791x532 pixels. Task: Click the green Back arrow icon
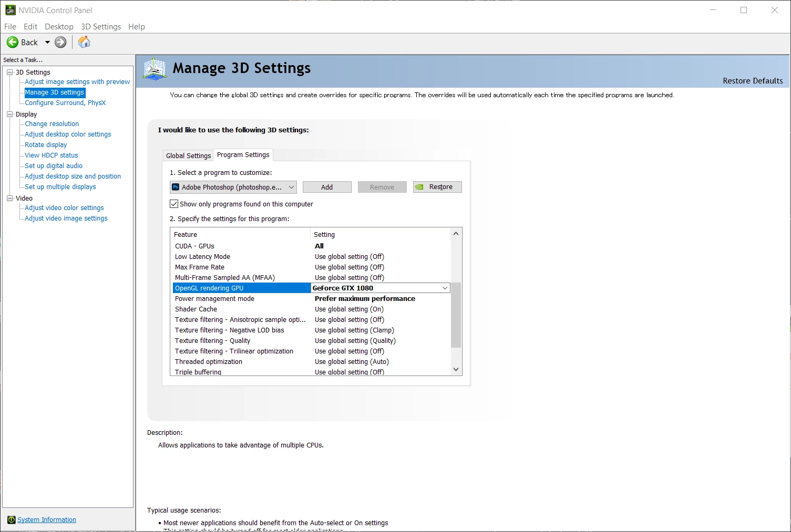[13, 42]
